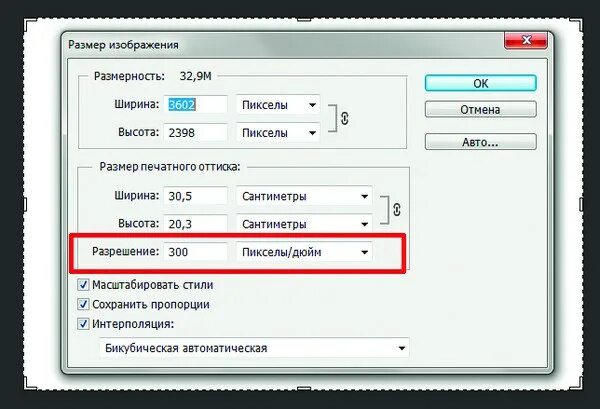This screenshot has height=409, width=600.
Task: Open the Пикселы/дюйм resolution units dropdown
Action: point(304,252)
